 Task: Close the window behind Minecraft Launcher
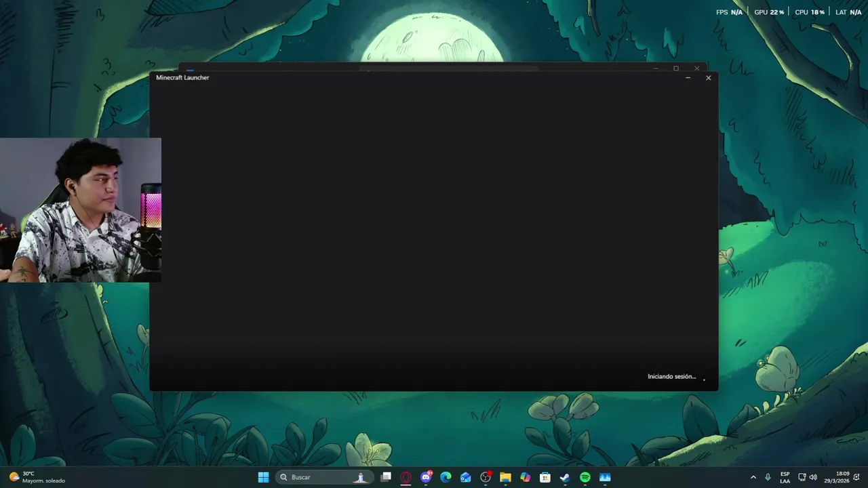[x=696, y=68]
